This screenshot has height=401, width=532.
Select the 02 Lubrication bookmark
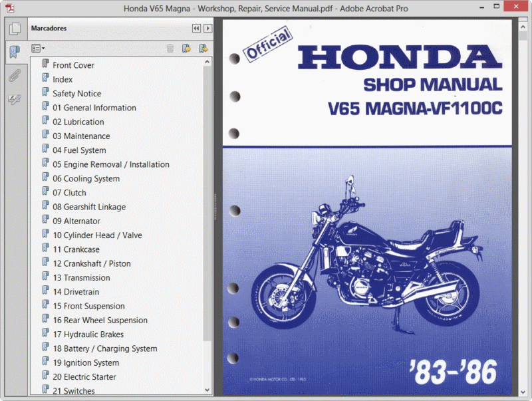pos(78,122)
